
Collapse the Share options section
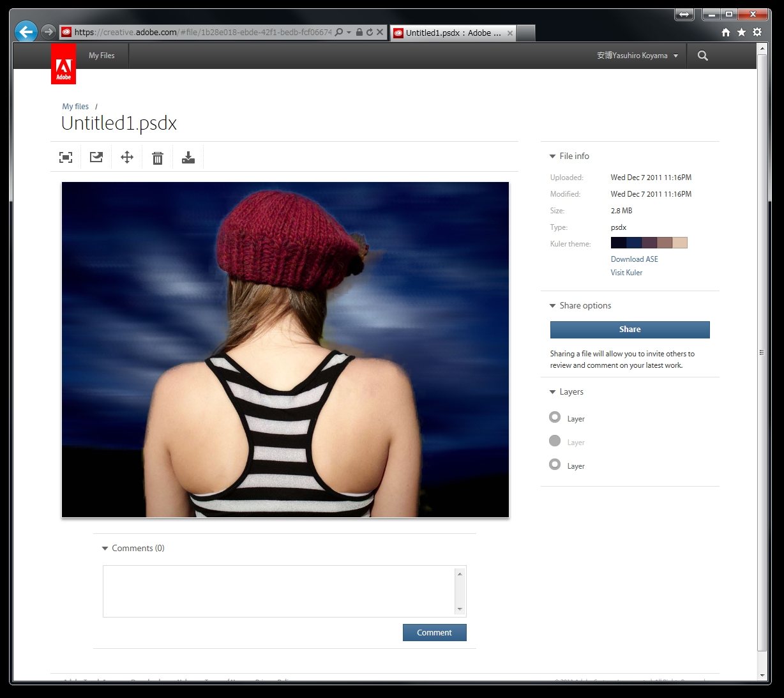tap(552, 305)
